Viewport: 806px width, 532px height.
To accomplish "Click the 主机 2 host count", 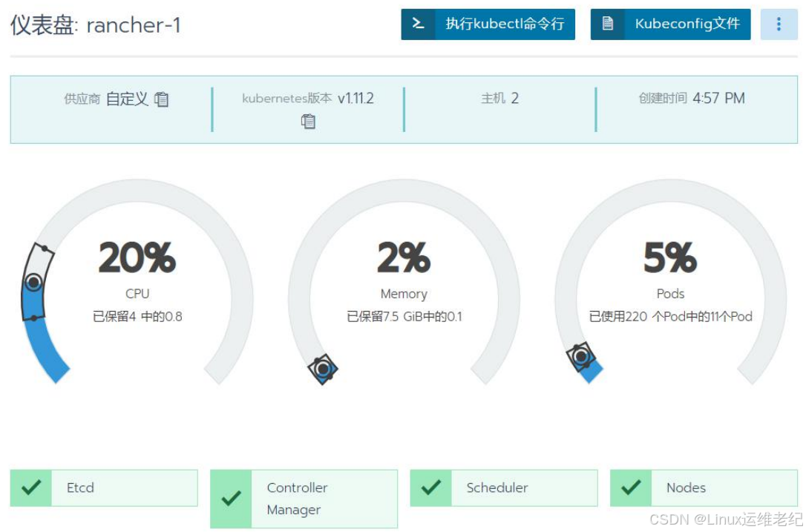I will coord(499,98).
